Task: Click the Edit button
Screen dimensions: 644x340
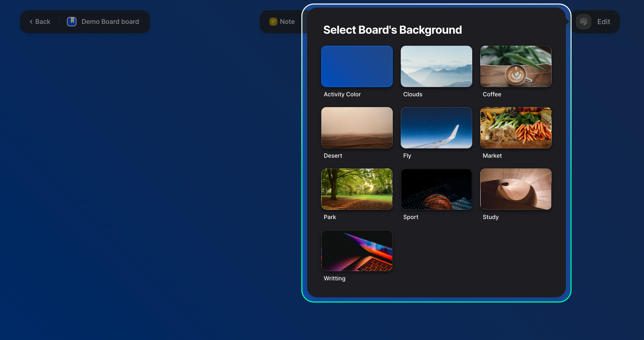Action: pyautogui.click(x=603, y=22)
